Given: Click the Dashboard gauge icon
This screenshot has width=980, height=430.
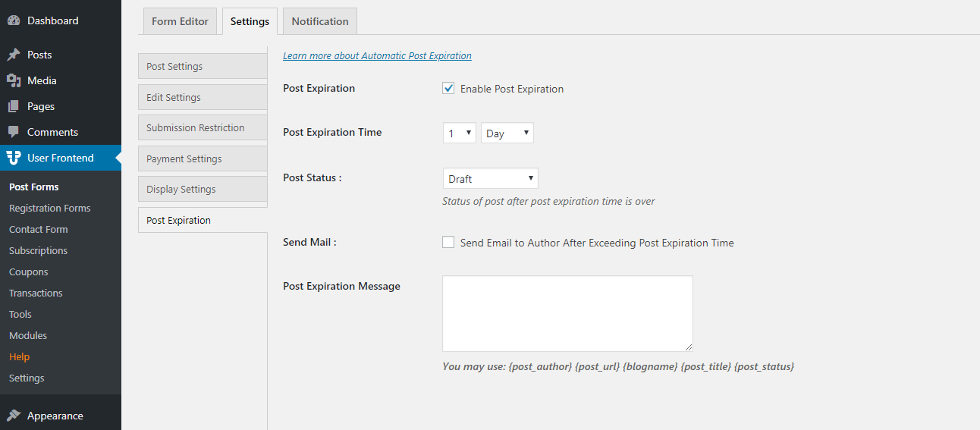Looking at the screenshot, I should [14, 20].
